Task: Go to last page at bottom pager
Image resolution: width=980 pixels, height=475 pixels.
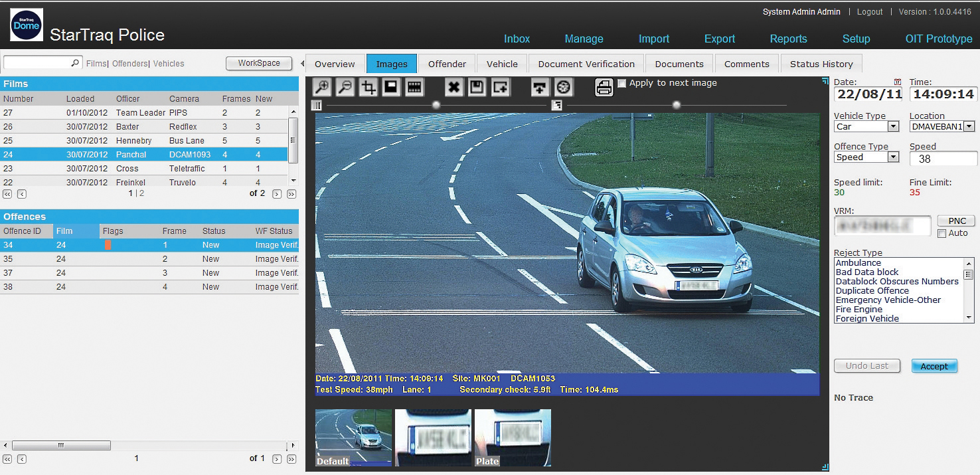Action: (x=291, y=459)
